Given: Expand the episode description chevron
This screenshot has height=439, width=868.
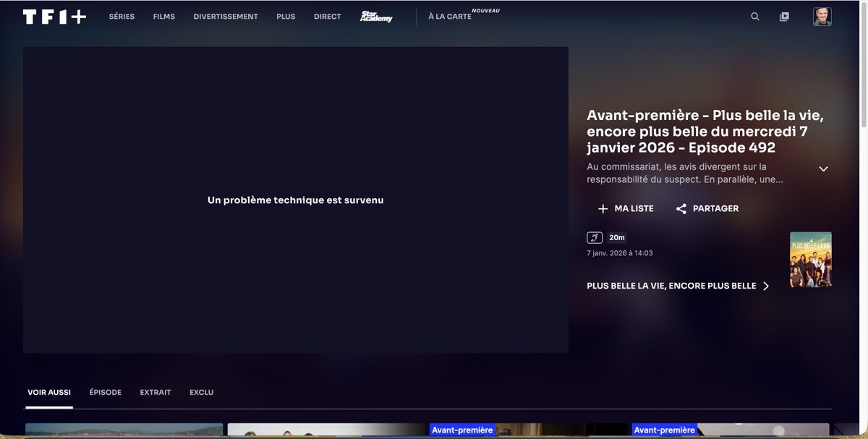Looking at the screenshot, I should [x=823, y=169].
